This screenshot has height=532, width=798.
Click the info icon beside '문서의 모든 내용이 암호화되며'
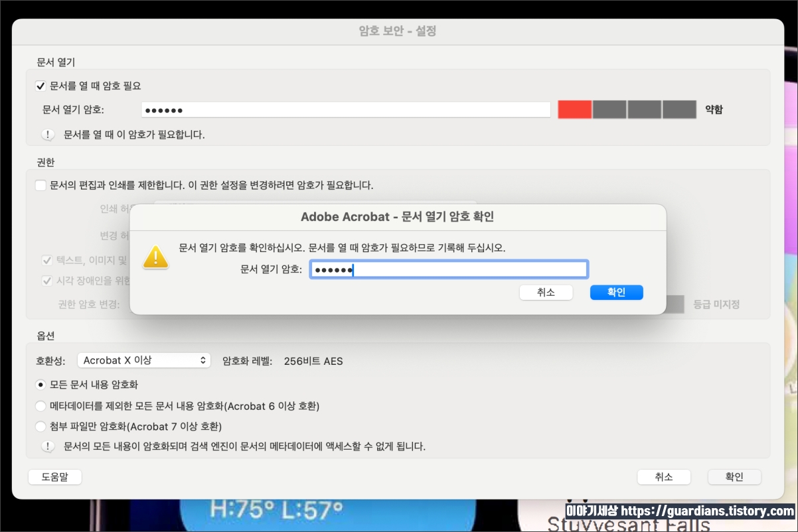[48, 446]
